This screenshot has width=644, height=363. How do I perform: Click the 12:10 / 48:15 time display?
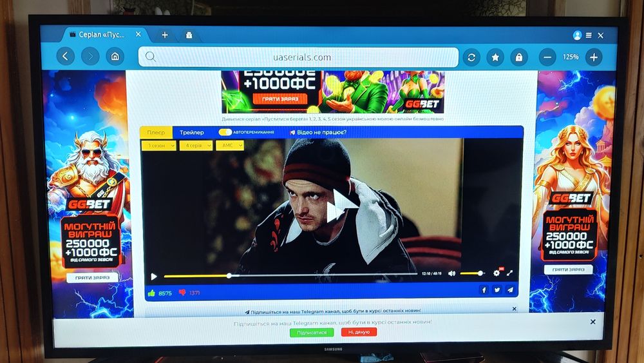tap(431, 273)
